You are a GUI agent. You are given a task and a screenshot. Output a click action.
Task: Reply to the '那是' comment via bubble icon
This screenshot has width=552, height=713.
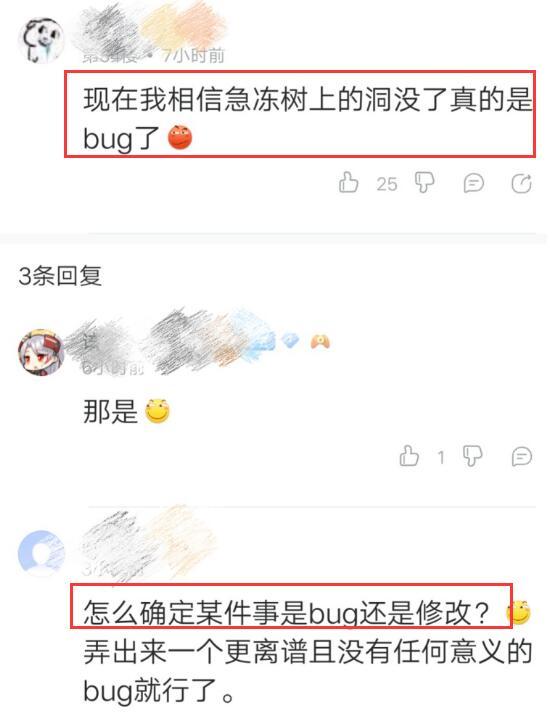pyautogui.click(x=521, y=456)
